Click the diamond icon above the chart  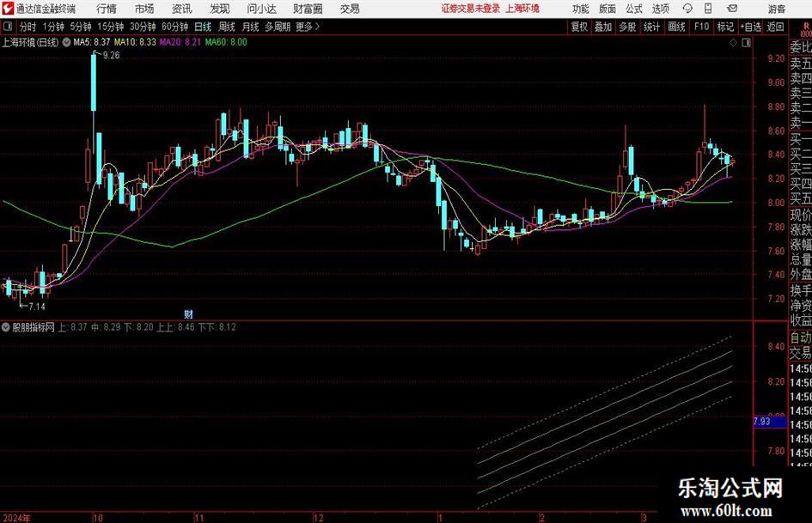pyautogui.click(x=733, y=43)
